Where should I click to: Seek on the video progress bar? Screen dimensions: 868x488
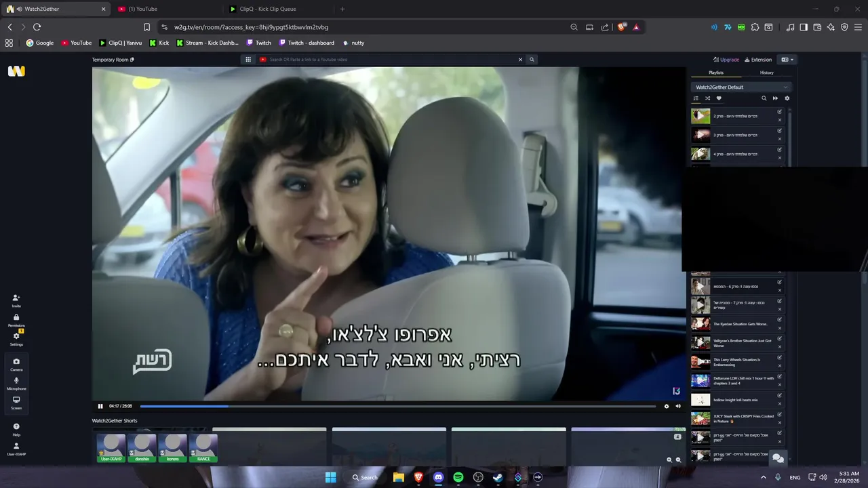pyautogui.click(x=397, y=406)
